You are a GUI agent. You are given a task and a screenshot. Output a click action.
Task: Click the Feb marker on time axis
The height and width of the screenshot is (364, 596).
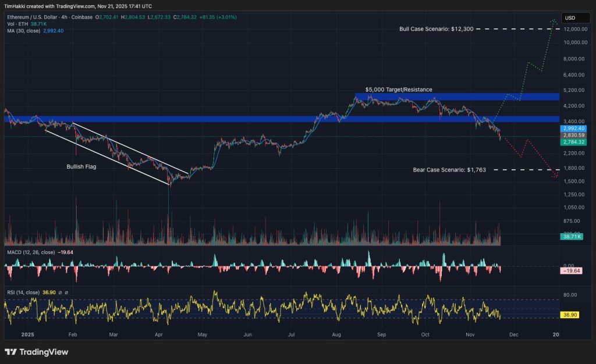pyautogui.click(x=73, y=335)
